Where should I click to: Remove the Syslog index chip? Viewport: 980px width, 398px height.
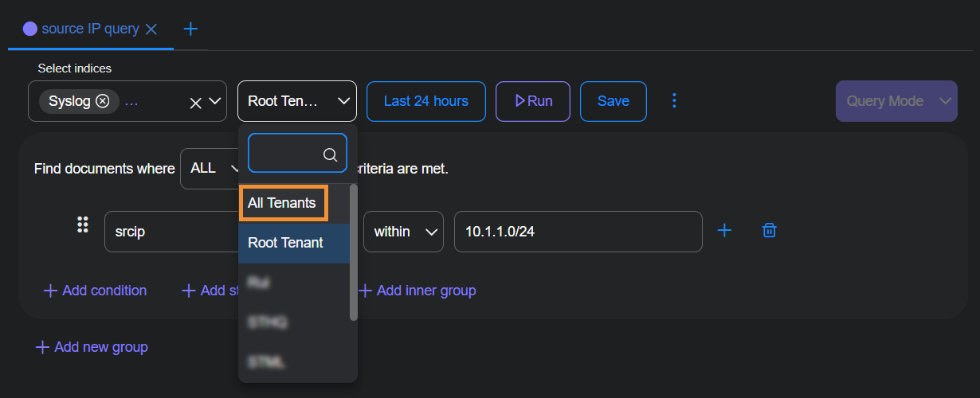[x=102, y=101]
